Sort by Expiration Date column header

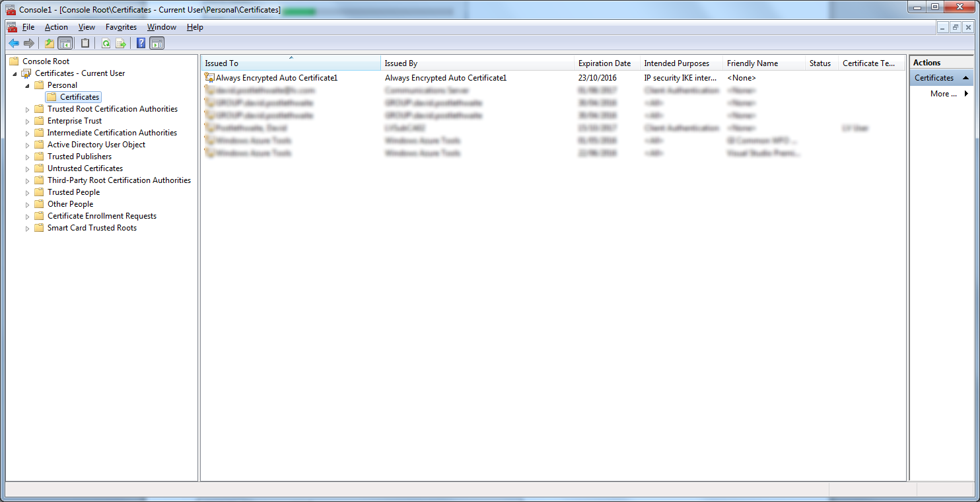[607, 63]
